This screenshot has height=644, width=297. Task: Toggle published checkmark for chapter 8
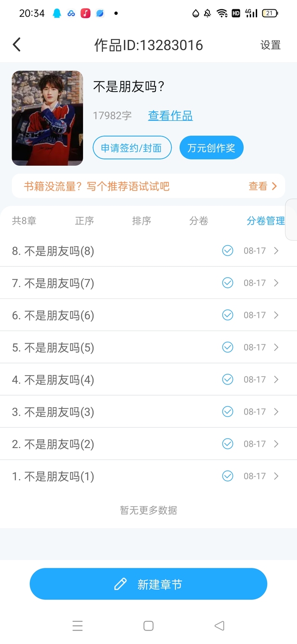(227, 251)
